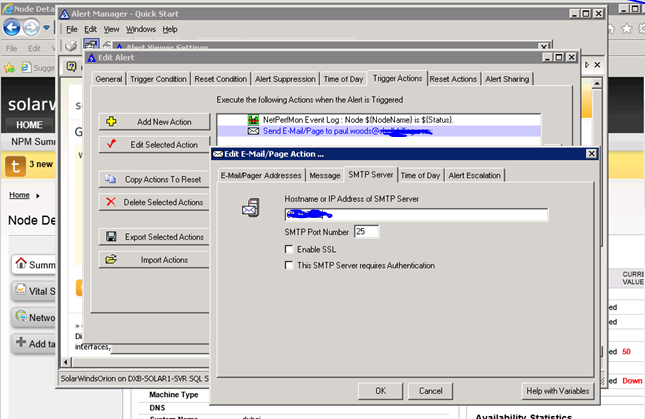Screen dimensions: 645x419
Task: Open Network view button in sidebar
Action: (x=34, y=317)
